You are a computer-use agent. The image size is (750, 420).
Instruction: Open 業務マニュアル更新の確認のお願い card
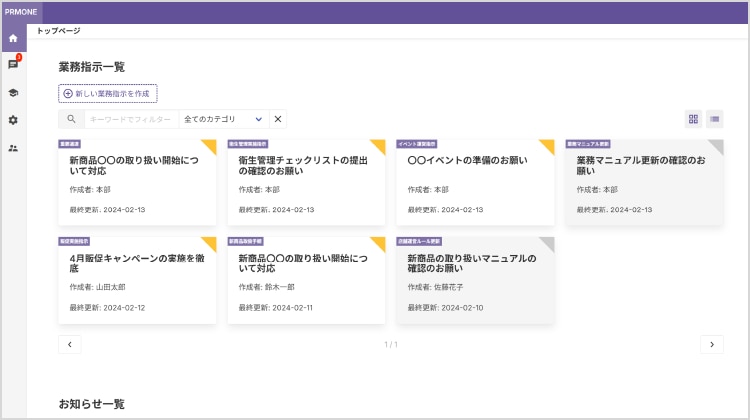click(x=644, y=182)
